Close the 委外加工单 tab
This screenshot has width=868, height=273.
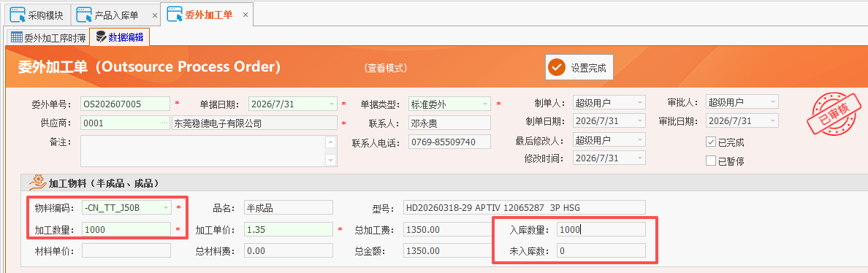pos(245,14)
